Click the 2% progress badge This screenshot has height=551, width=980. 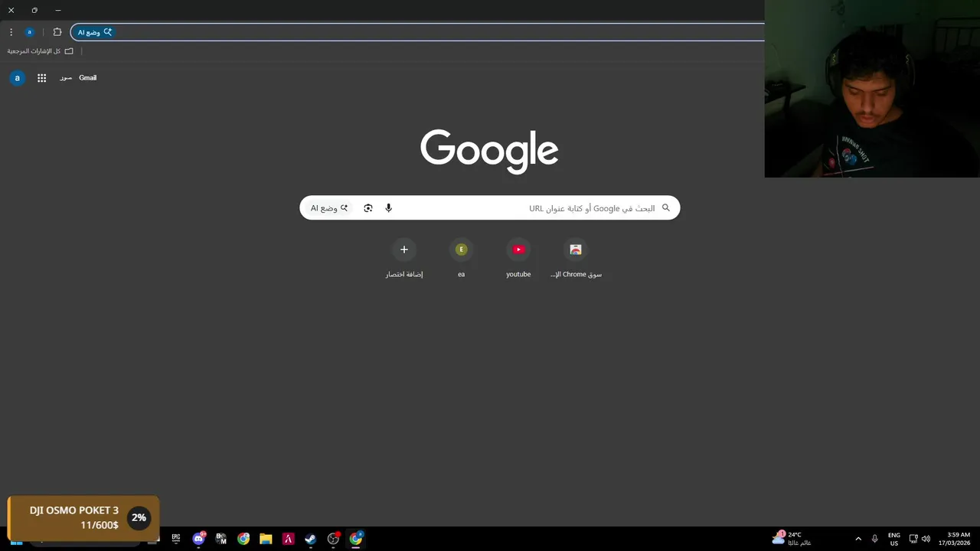(x=139, y=517)
